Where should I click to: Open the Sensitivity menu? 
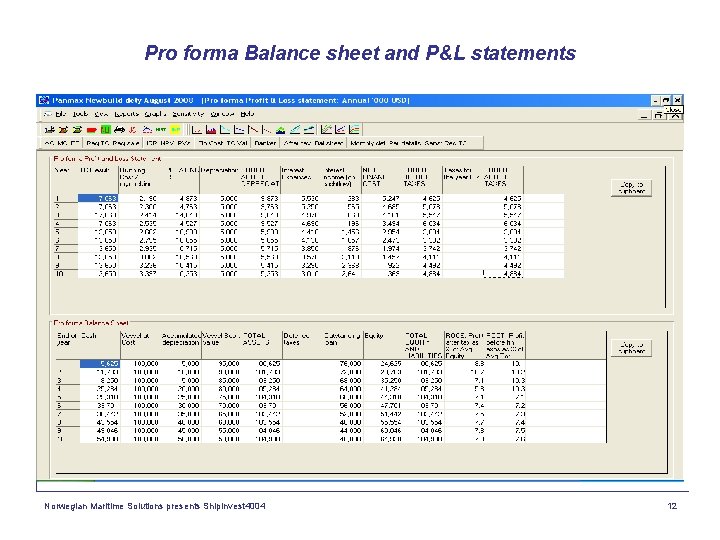click(x=188, y=114)
